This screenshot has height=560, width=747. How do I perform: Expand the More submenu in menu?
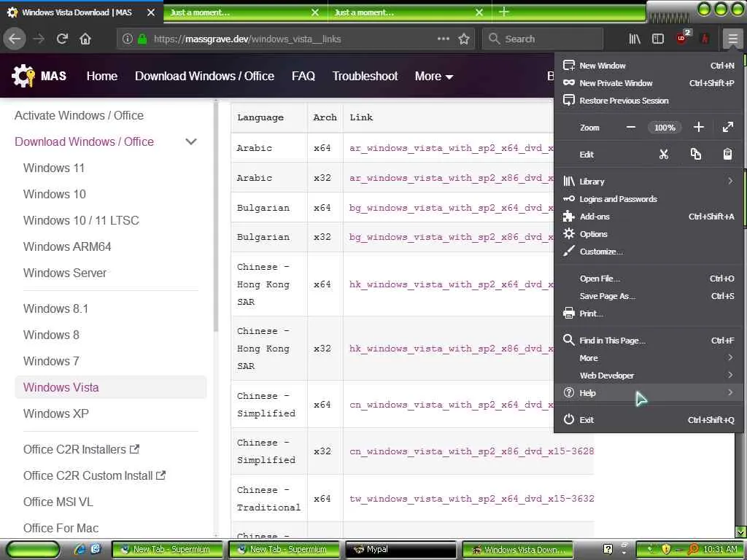point(649,358)
